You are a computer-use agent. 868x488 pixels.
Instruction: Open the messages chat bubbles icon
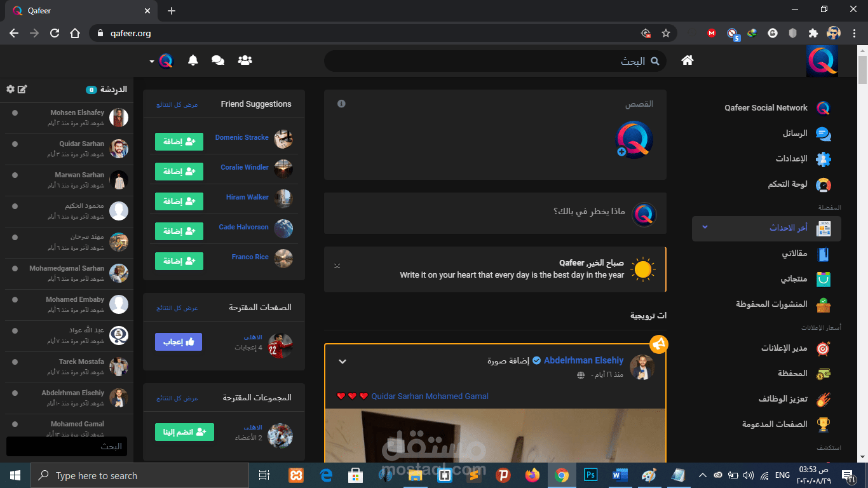click(x=218, y=60)
